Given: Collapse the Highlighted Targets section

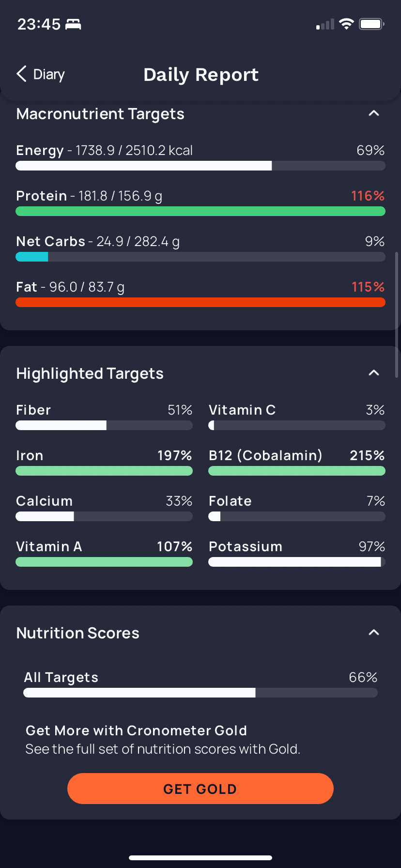Looking at the screenshot, I should click(x=373, y=373).
